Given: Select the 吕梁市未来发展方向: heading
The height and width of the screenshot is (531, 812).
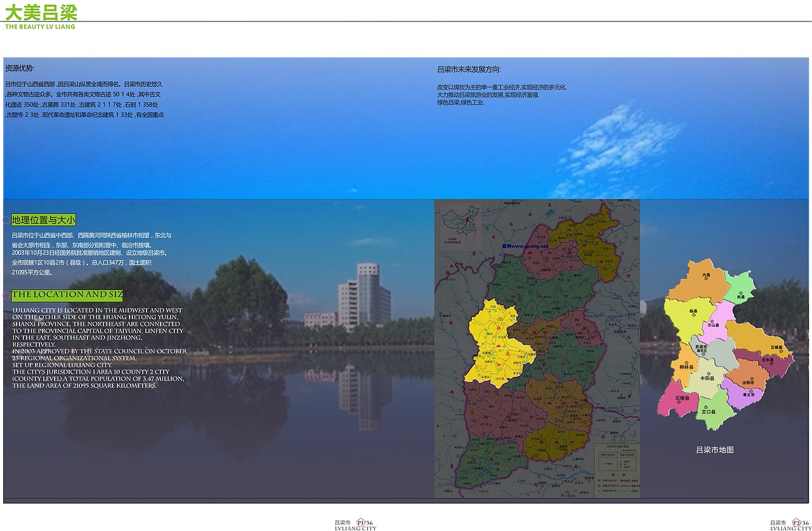Looking at the screenshot, I should pos(469,70).
